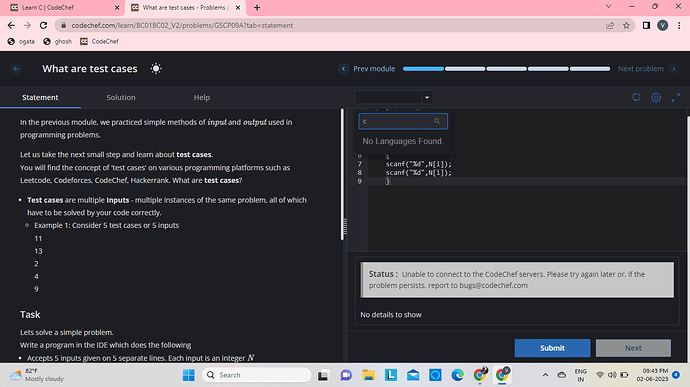Screen dimensions: 690x387
Task: Click the address bar URL
Action: coord(182,26)
